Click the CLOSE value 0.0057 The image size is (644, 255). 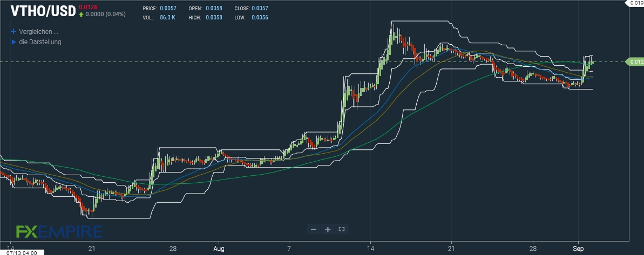(x=260, y=9)
